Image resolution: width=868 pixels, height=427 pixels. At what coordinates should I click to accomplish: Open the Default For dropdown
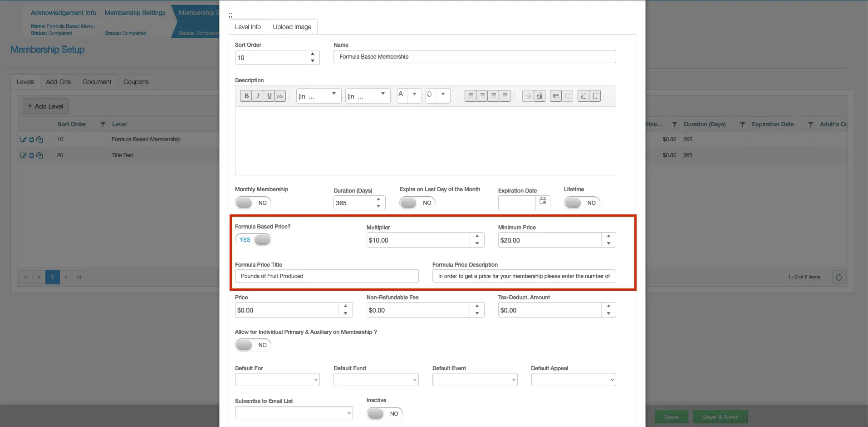point(277,380)
